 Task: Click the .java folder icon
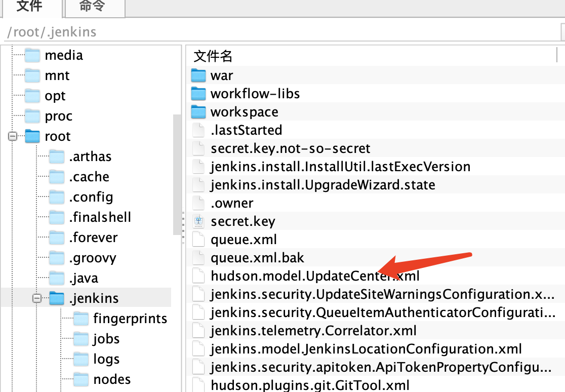pyautogui.click(x=57, y=278)
